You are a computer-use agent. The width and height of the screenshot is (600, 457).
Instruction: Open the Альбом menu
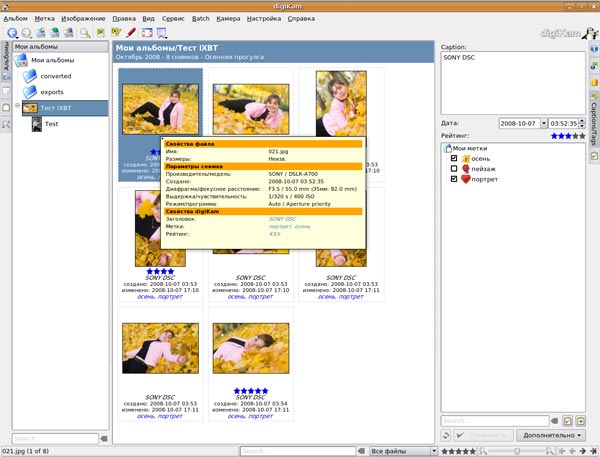point(15,18)
